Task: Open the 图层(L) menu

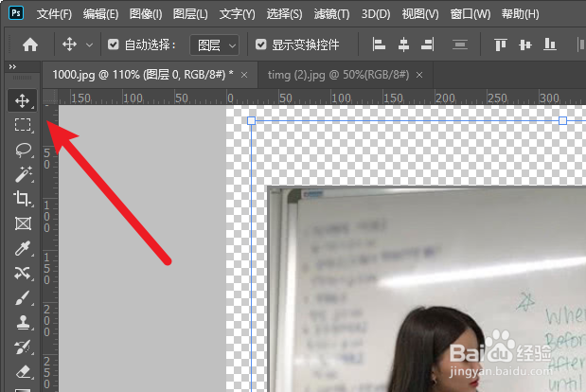Action: coord(190,14)
